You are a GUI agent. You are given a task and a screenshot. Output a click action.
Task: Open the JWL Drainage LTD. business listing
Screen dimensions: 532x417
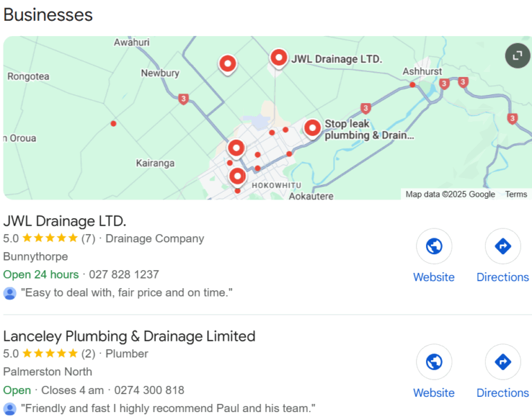65,221
